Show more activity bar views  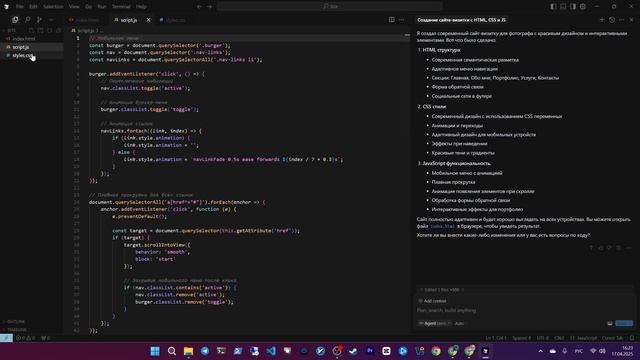51,20
